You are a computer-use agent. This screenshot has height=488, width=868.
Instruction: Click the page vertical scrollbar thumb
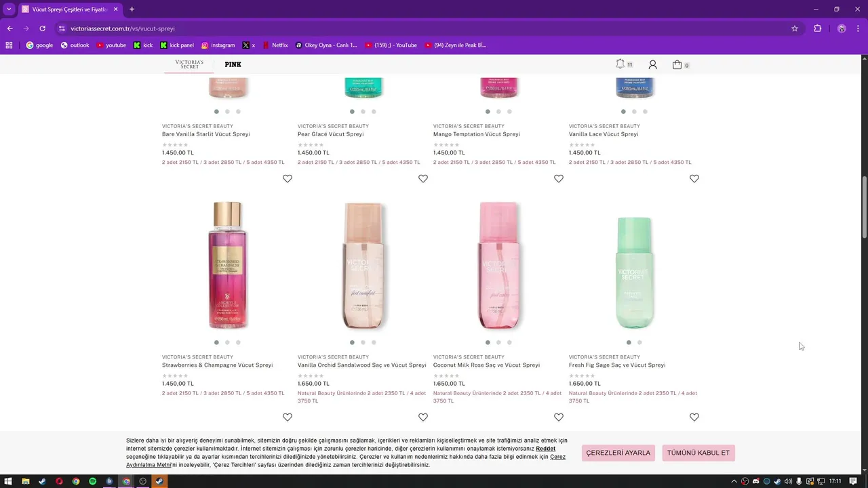coord(864,207)
